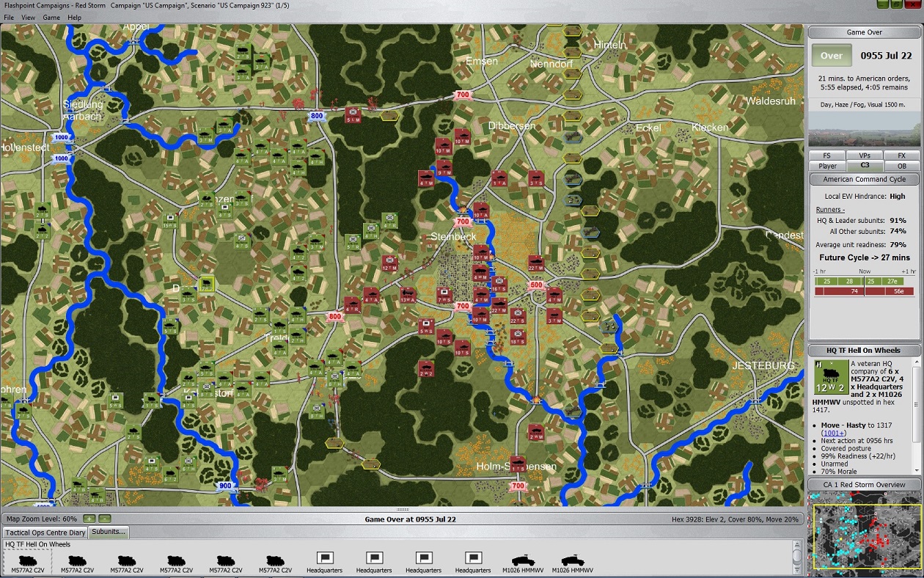Image resolution: width=924 pixels, height=578 pixels.
Task: Open the File menu
Action: (10, 17)
